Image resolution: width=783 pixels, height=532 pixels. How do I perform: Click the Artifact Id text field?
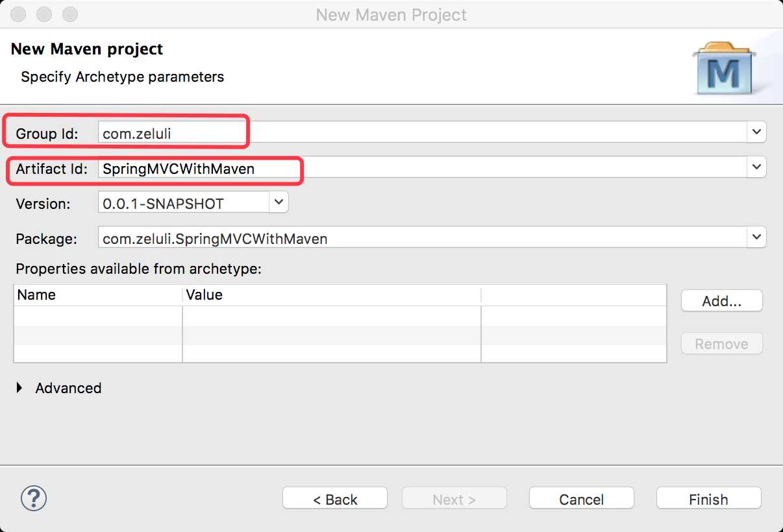(x=423, y=167)
